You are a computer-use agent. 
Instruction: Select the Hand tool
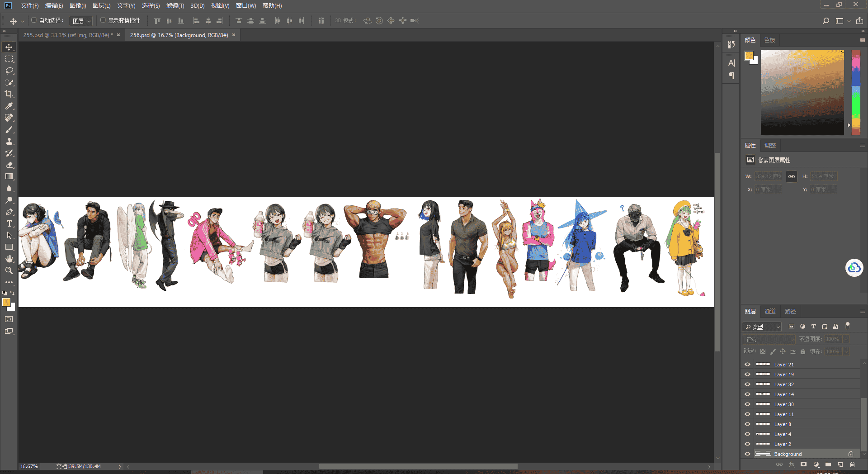point(9,259)
